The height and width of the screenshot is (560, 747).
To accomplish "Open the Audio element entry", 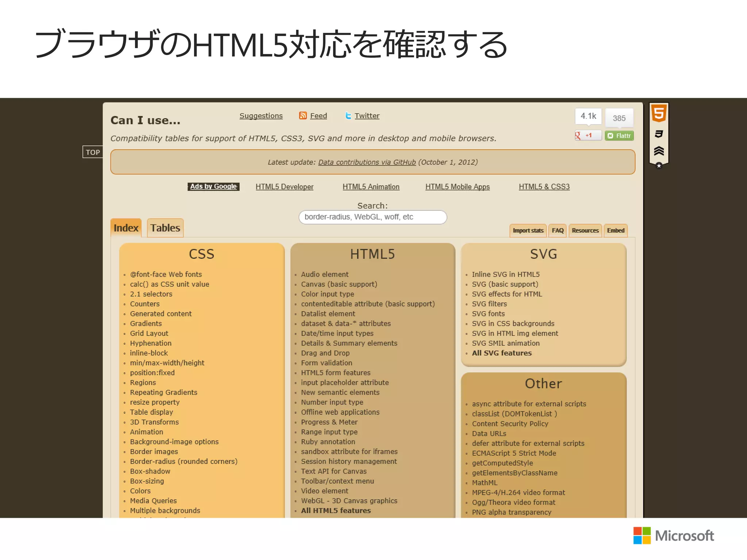I will 325,274.
